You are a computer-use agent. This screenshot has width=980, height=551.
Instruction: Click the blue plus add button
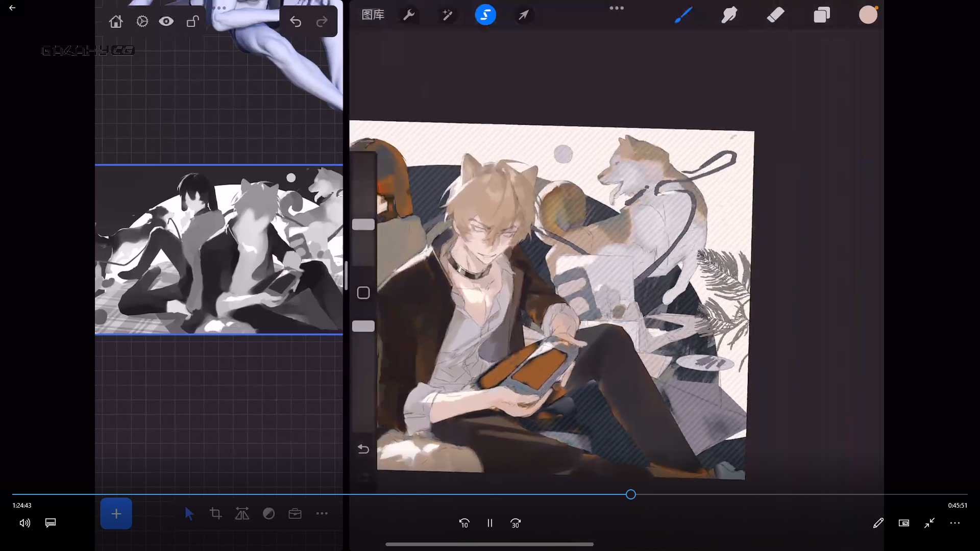coord(116,514)
